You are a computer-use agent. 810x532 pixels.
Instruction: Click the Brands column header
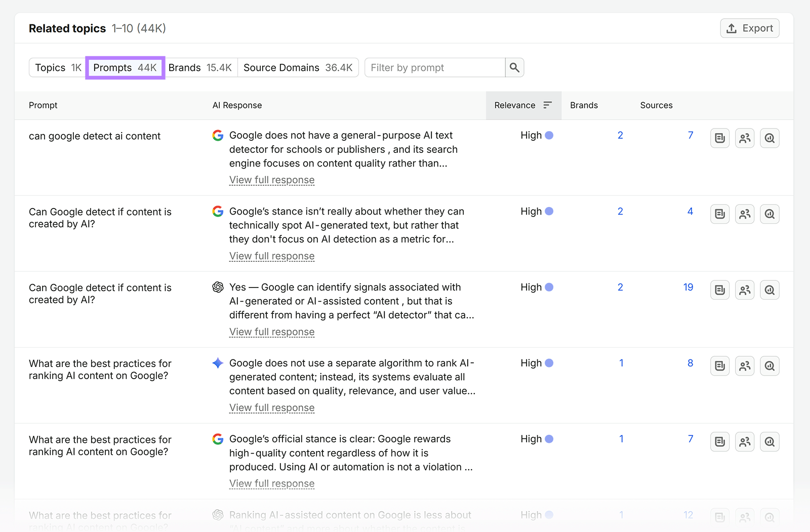(584, 105)
